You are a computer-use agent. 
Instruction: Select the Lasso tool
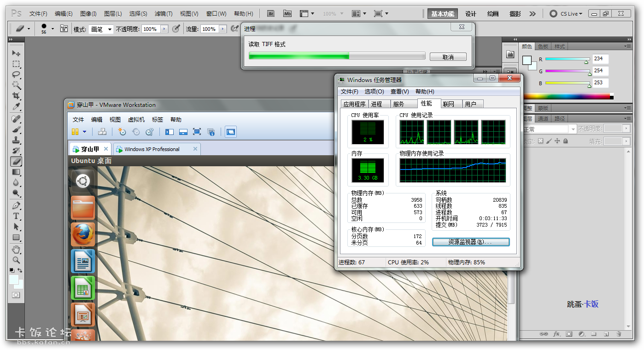16,75
